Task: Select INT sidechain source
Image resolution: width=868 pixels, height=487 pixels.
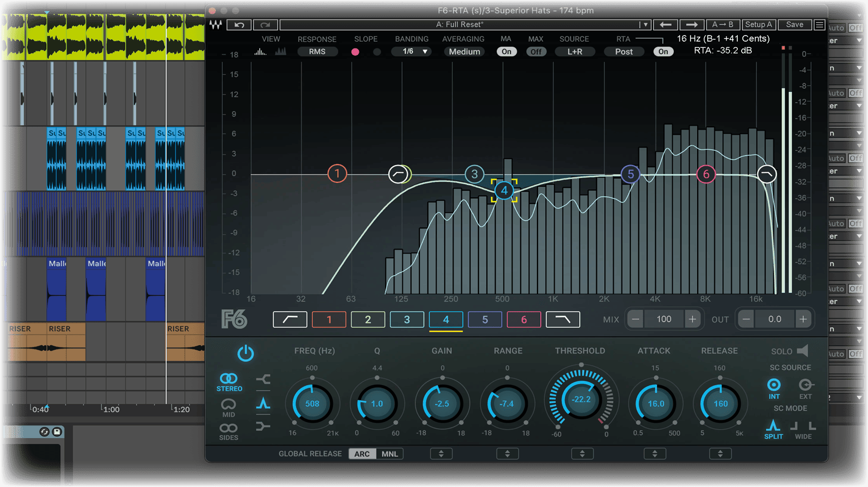Action: coord(774,389)
